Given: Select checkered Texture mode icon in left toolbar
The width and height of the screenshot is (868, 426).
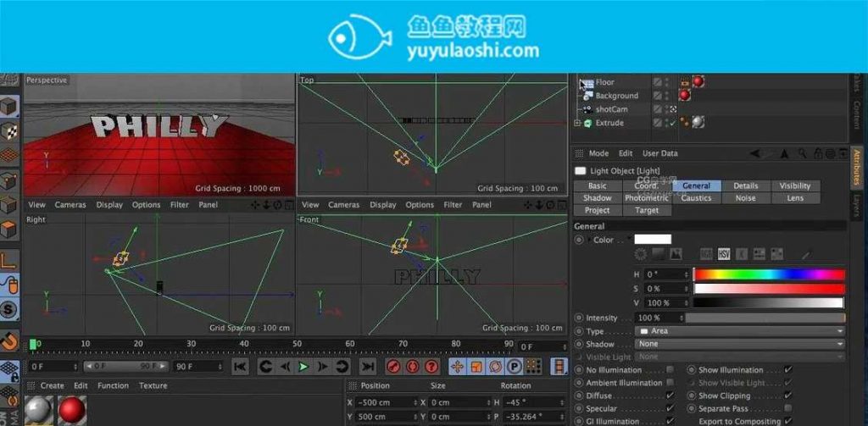Looking at the screenshot, I should (9, 131).
